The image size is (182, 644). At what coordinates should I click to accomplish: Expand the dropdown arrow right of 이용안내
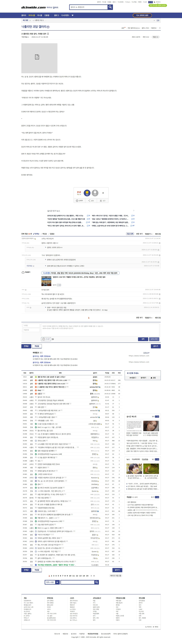(160, 28)
